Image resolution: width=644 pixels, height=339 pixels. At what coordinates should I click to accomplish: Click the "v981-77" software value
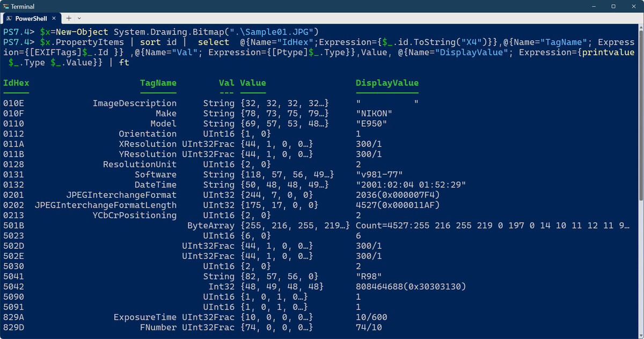click(x=379, y=175)
